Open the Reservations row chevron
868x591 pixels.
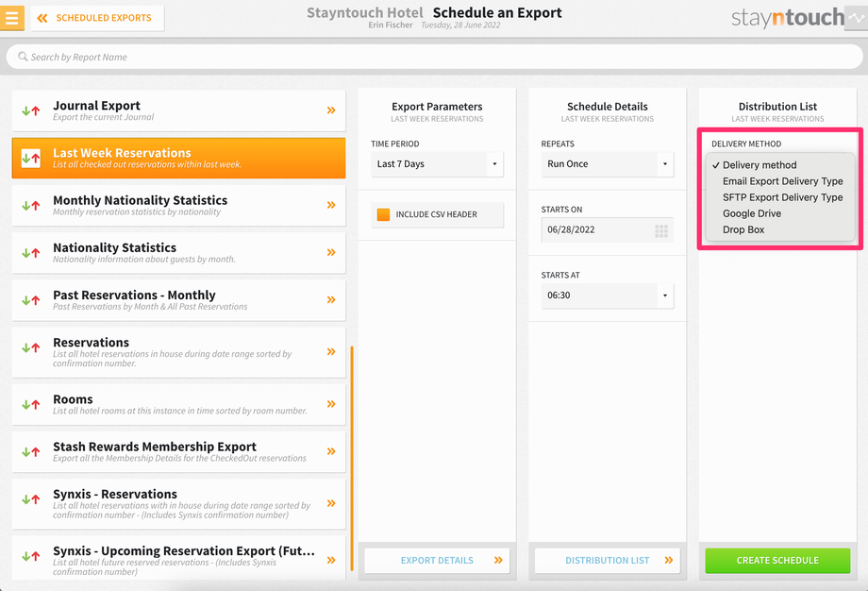331,352
